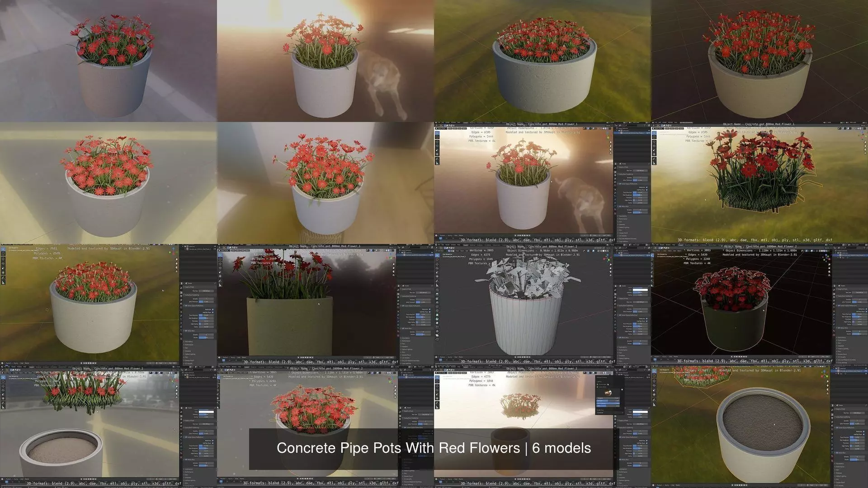Toggle Half Res Trace checkbox in dog-and-pot screenshot
The image size is (868, 488).
pyautogui.click(x=646, y=190)
